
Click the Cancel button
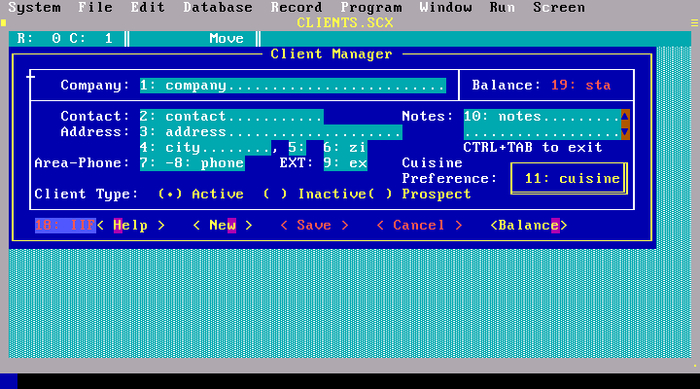coord(419,226)
